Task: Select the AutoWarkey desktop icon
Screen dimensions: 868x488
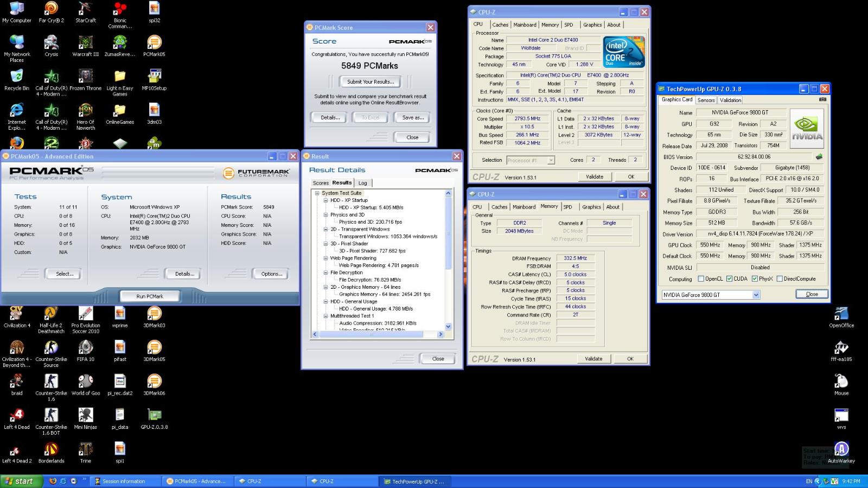Action: (x=841, y=452)
